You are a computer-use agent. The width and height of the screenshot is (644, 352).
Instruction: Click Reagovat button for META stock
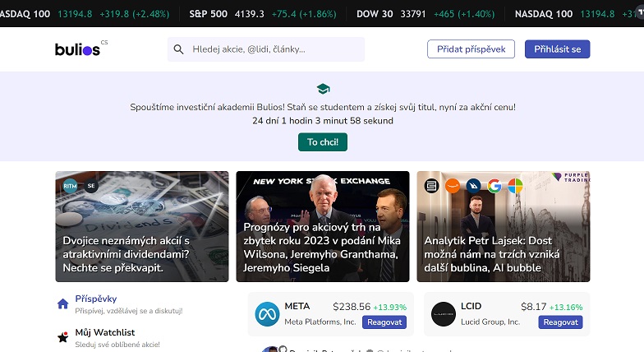pos(384,322)
